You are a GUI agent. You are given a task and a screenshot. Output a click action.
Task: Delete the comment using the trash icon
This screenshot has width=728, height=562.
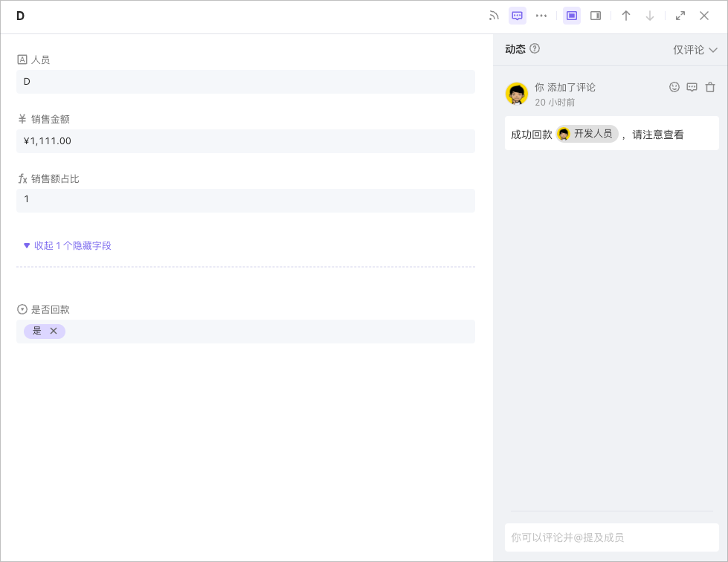coord(709,87)
